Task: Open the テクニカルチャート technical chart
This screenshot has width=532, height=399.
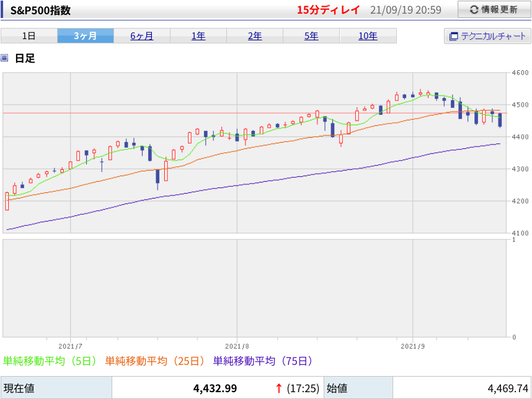Action: (487, 36)
